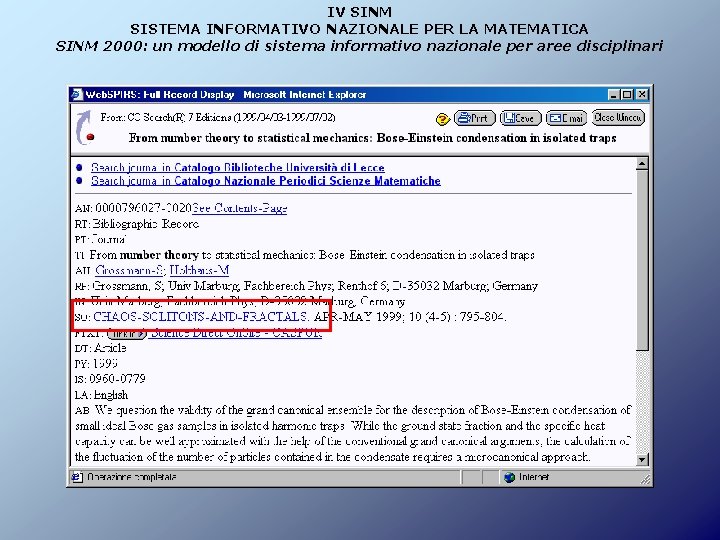Click the RT: Bibliographic Record line
Screen dimensions: 720x540
pyautogui.click(x=137, y=224)
